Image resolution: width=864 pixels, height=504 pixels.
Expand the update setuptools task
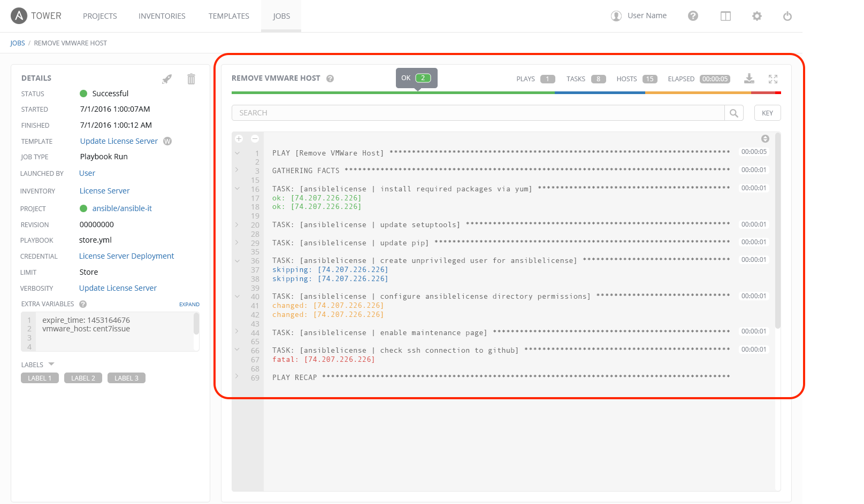pyautogui.click(x=237, y=224)
